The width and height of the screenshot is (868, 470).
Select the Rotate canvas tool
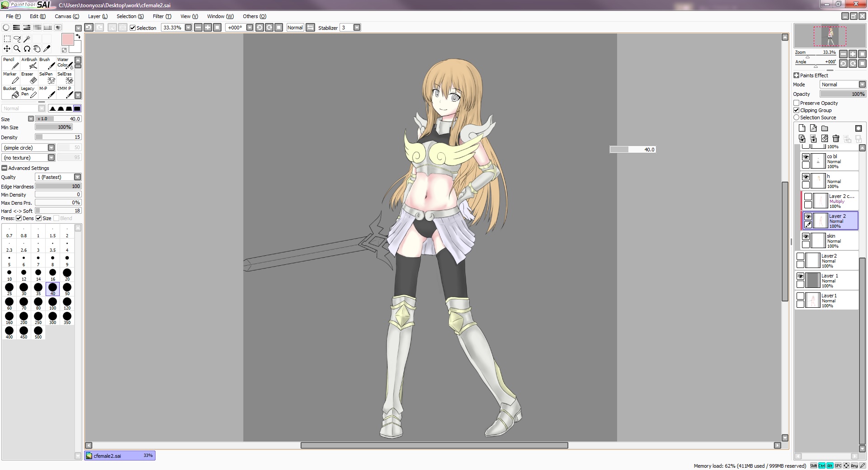(27, 49)
